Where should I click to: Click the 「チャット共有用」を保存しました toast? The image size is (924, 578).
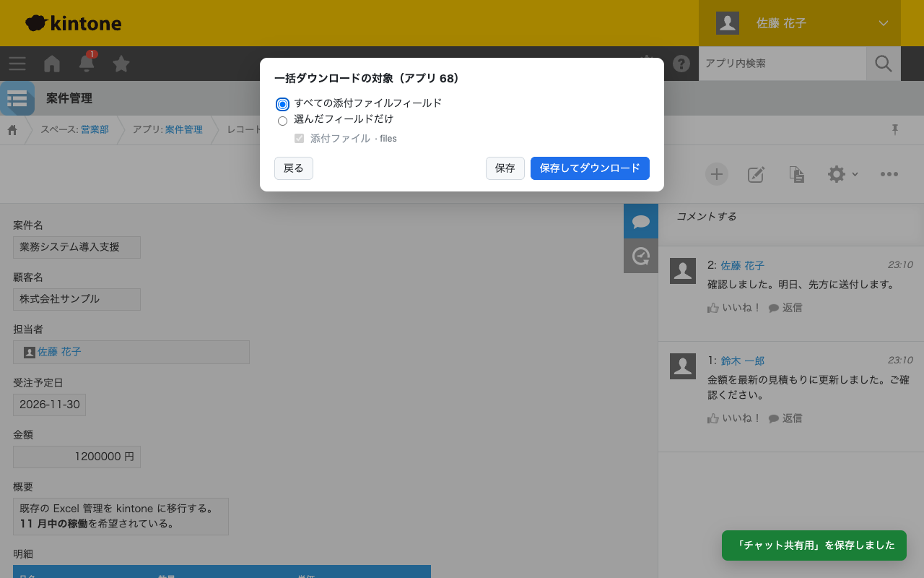point(814,545)
